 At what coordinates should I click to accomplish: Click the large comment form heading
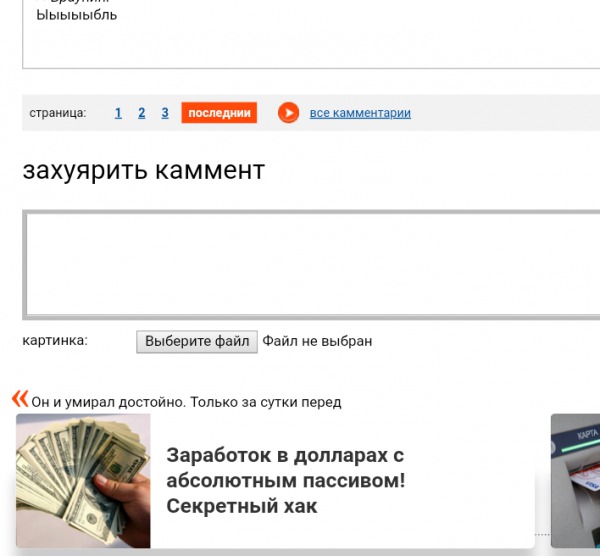click(x=144, y=170)
